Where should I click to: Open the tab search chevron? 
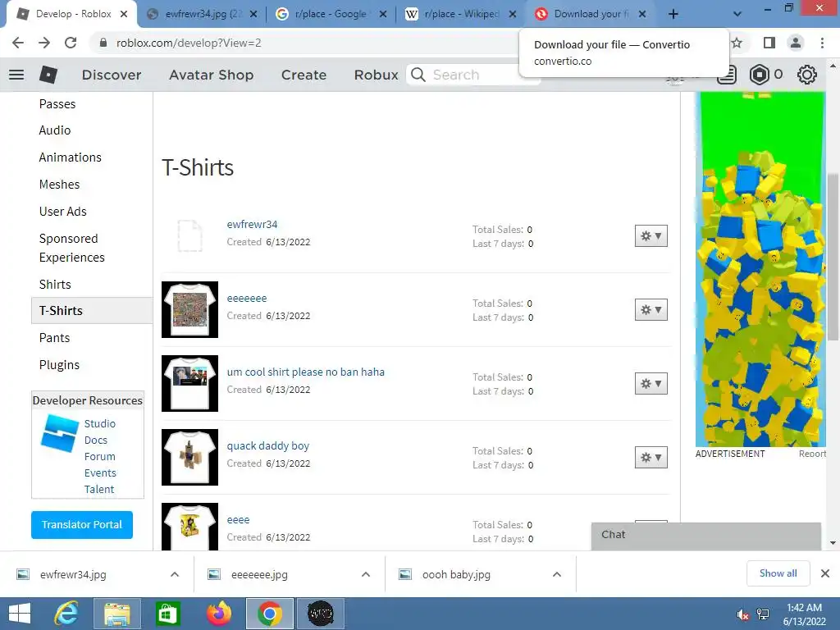coord(737,15)
